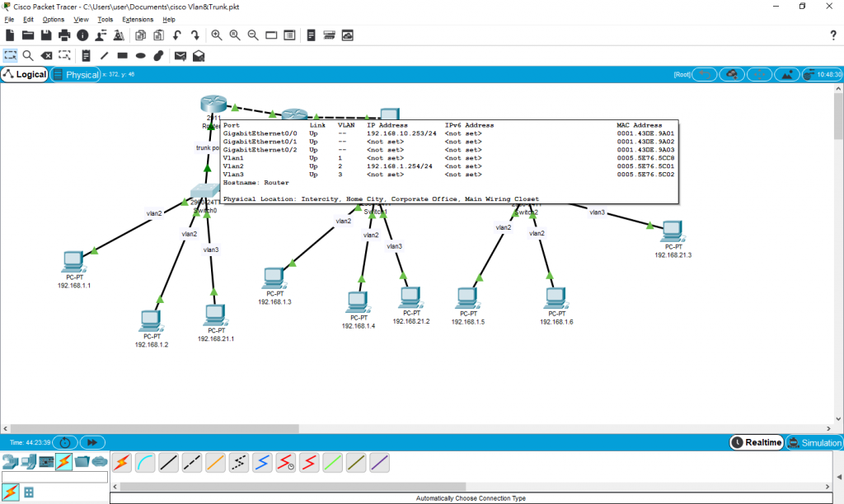Image resolution: width=844 pixels, height=504 pixels.
Task: Add a Place Note
Action: 86,55
